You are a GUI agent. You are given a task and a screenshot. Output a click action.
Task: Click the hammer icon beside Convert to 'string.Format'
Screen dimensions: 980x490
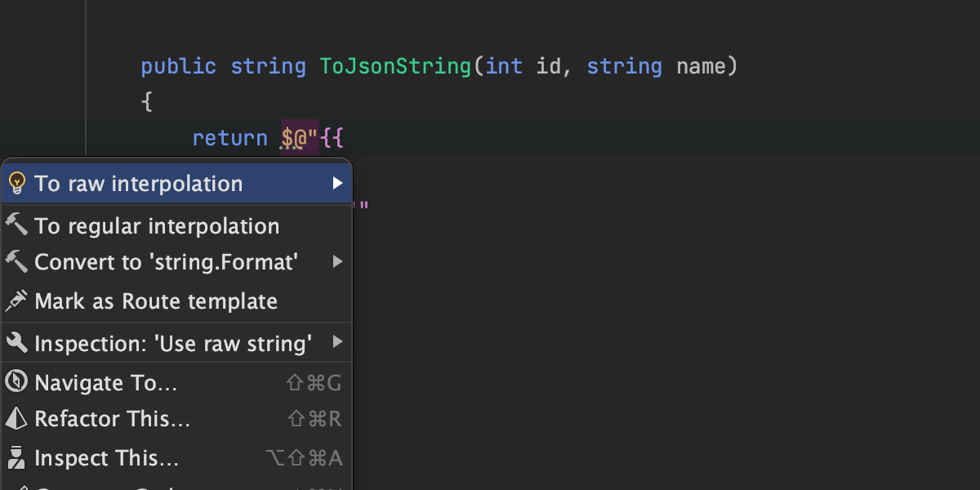coord(16,262)
